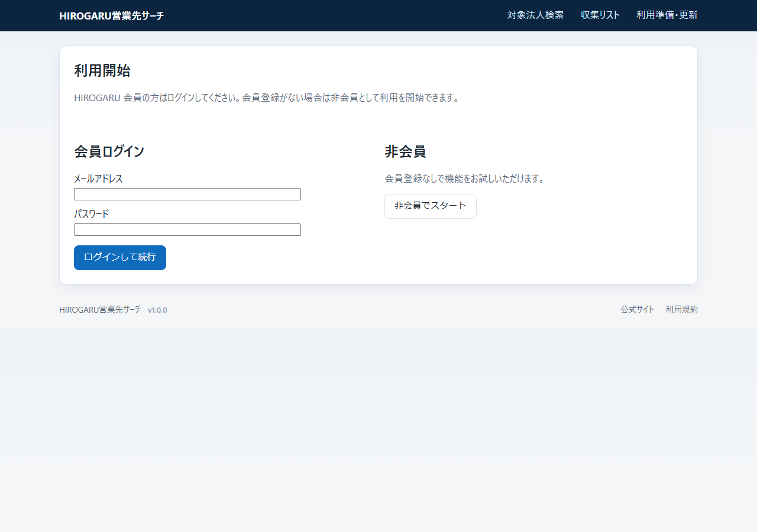Start as guest with 非会員でスタート
Image resolution: width=757 pixels, height=532 pixels.
(431, 206)
